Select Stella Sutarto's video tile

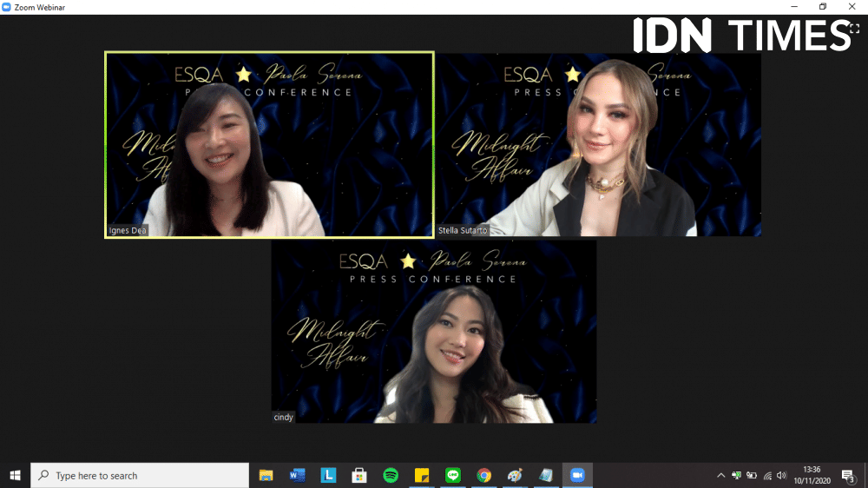pyautogui.click(x=598, y=144)
